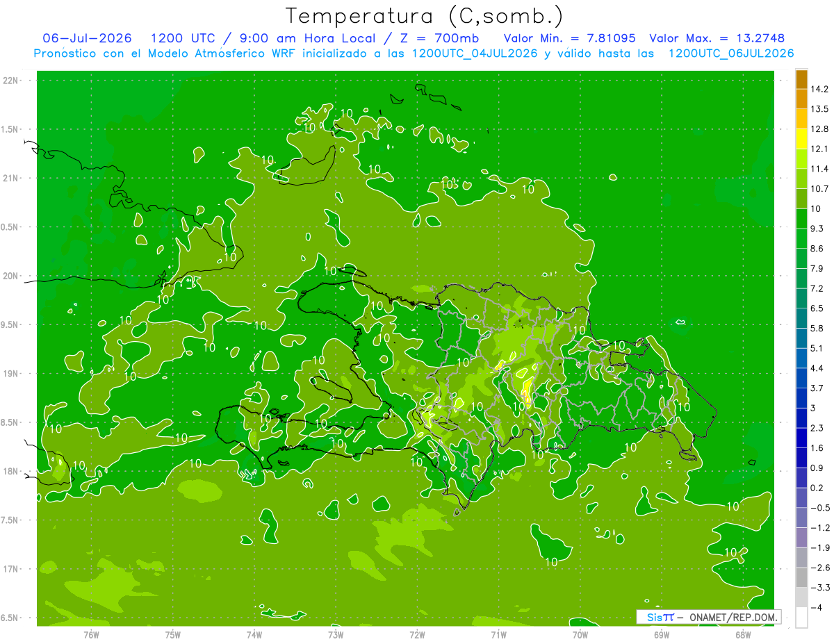Viewport: 834px width, 644px height.
Task: Pick the legend swatch between 13.5 and 14.2
Action: 801,99
